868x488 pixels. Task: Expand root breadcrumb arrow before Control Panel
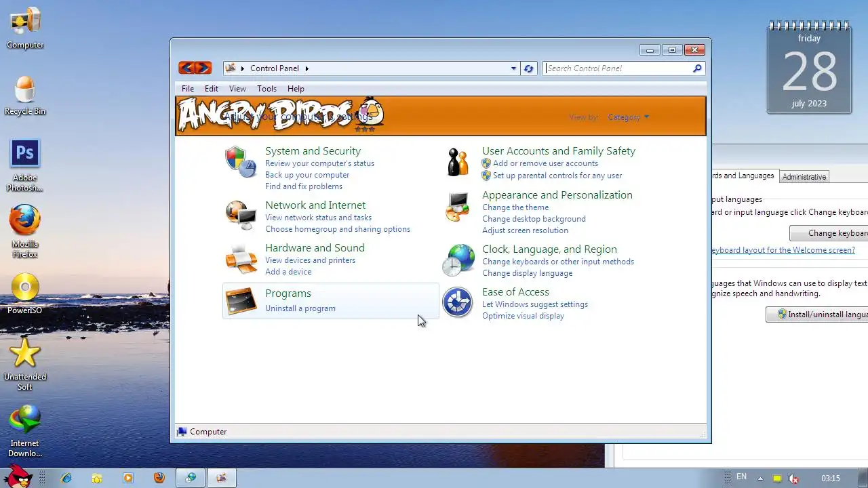[243, 68]
